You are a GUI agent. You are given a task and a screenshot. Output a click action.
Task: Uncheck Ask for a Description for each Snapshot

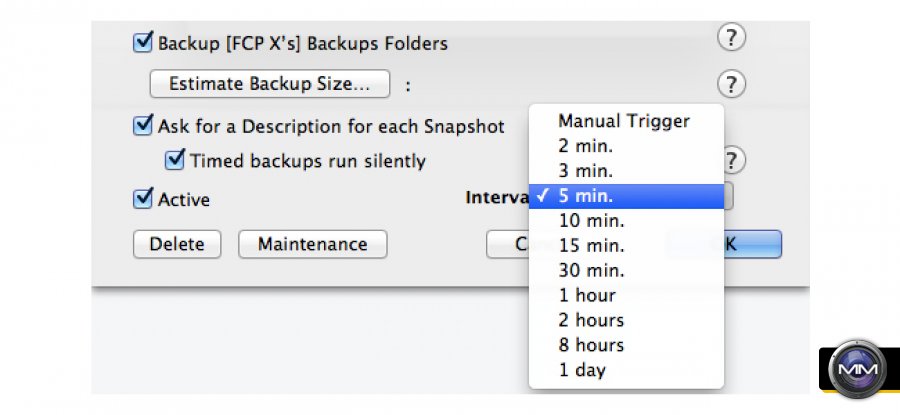tap(142, 126)
